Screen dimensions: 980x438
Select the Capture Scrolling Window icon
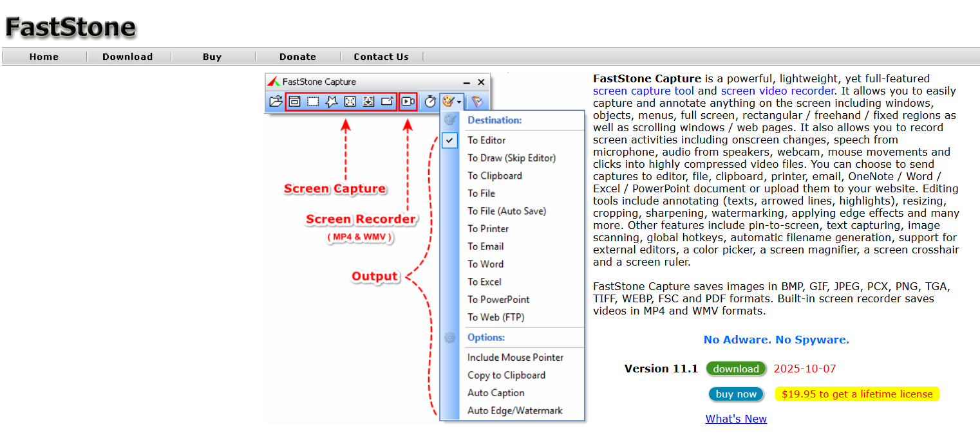point(368,102)
